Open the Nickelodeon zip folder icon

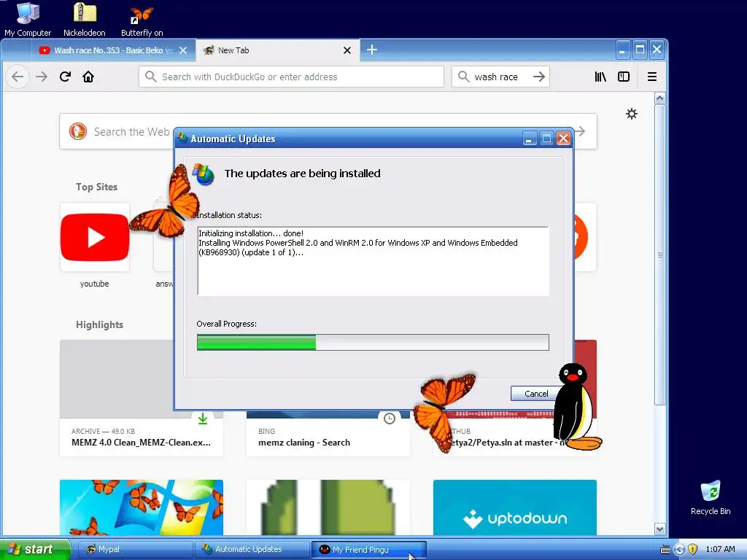click(x=85, y=19)
